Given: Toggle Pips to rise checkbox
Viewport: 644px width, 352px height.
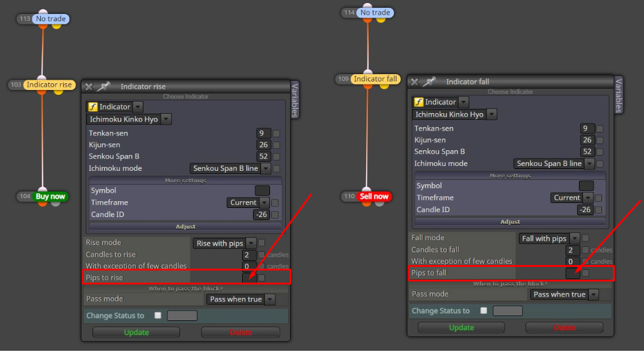Looking at the screenshot, I should 261,278.
